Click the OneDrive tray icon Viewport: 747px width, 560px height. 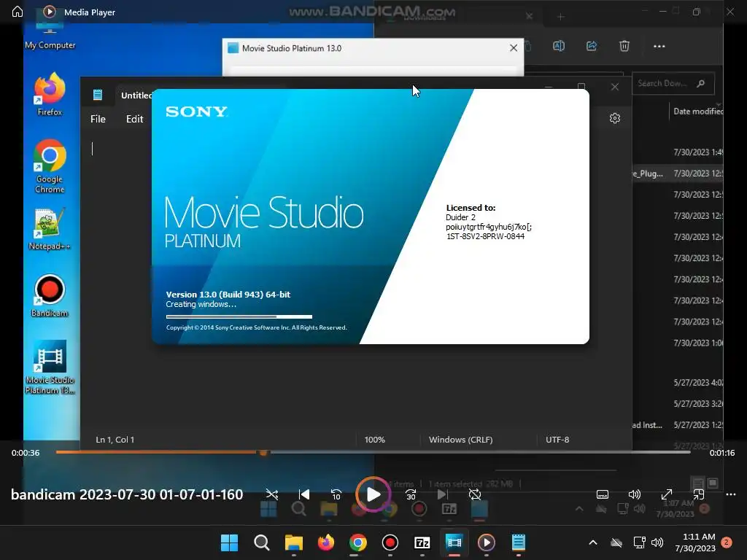pos(616,542)
